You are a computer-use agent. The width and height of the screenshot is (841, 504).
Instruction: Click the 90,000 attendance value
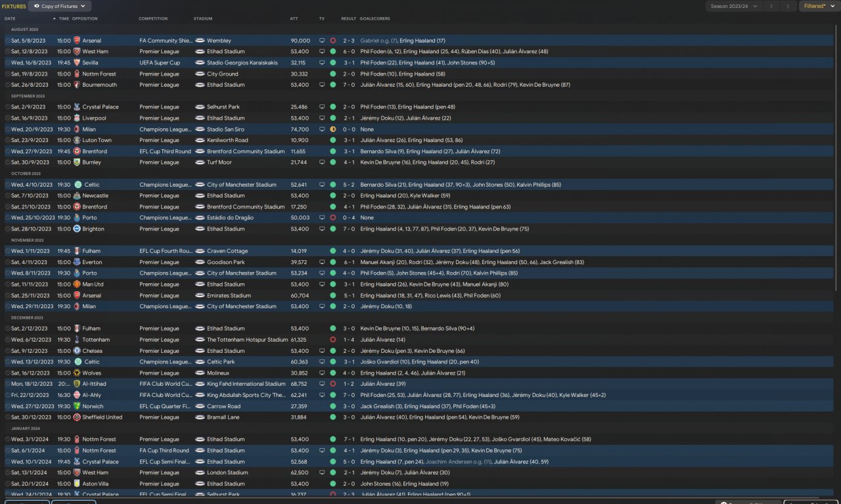tap(300, 41)
